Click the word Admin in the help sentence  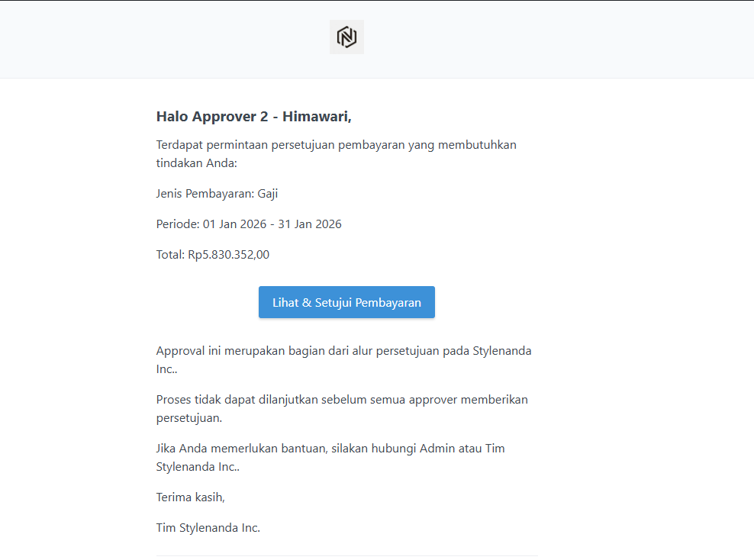click(437, 449)
